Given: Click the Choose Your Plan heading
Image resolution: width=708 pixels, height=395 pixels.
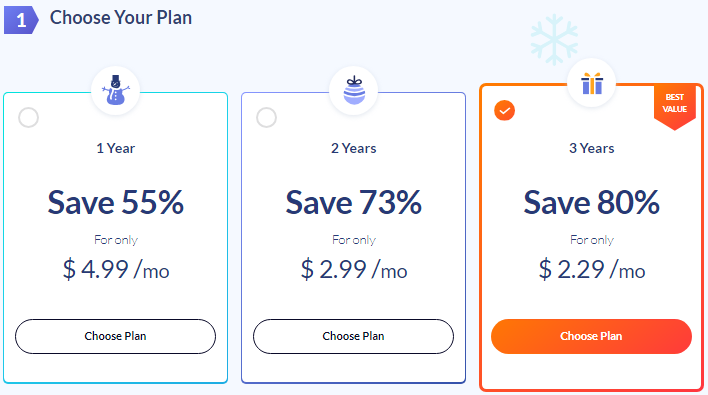Looking at the screenshot, I should [121, 18].
